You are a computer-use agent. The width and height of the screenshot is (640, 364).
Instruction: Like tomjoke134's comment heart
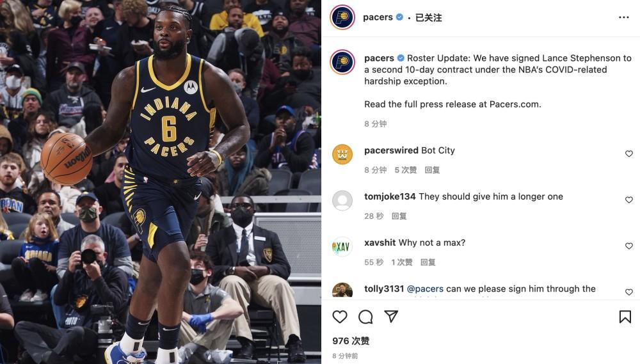(629, 200)
